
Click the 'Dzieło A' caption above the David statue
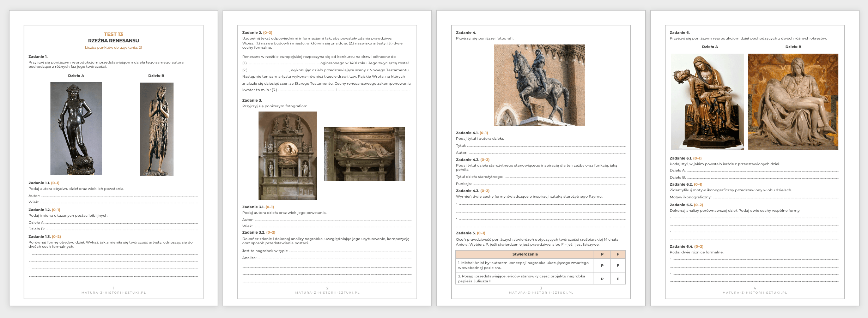pos(76,76)
